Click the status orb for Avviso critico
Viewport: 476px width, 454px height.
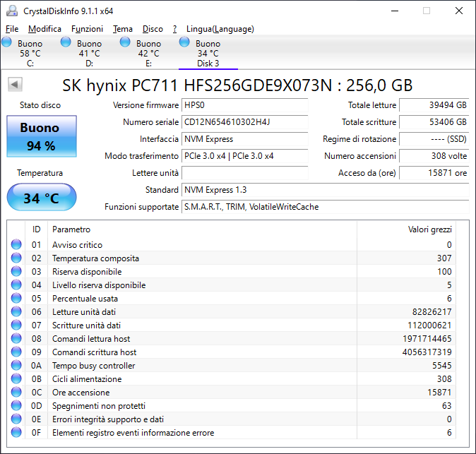coord(16,244)
